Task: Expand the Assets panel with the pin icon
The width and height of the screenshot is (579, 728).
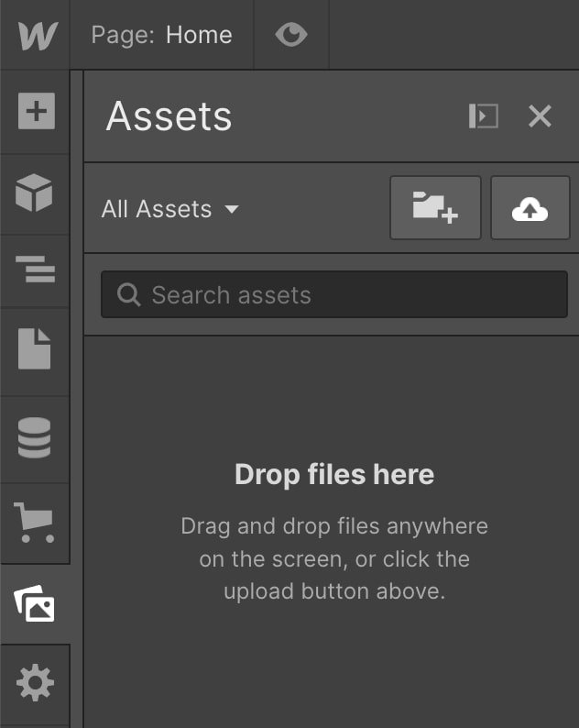Action: coord(484,116)
